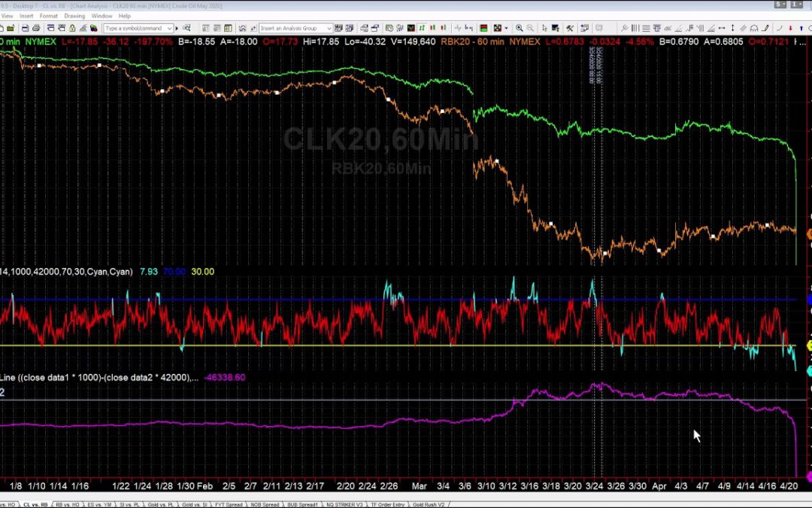Viewport: 812px width, 508px height.
Task: Open the Format menu
Action: click(48, 15)
